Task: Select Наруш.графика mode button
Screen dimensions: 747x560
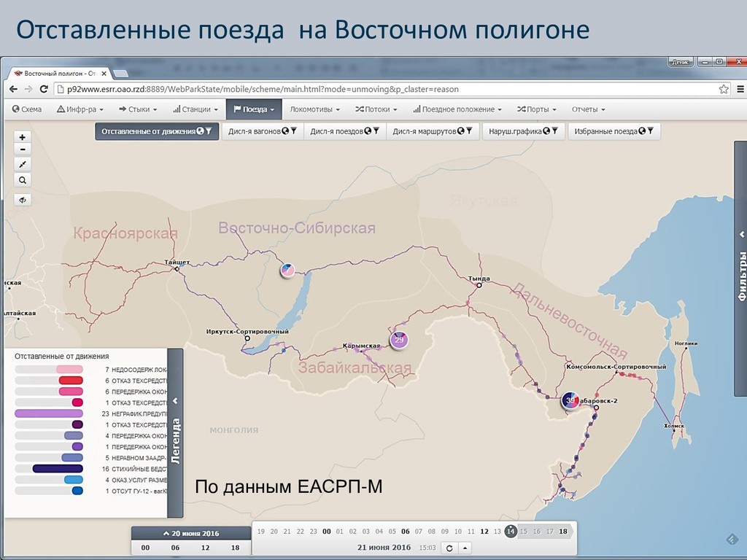Action: (523, 131)
